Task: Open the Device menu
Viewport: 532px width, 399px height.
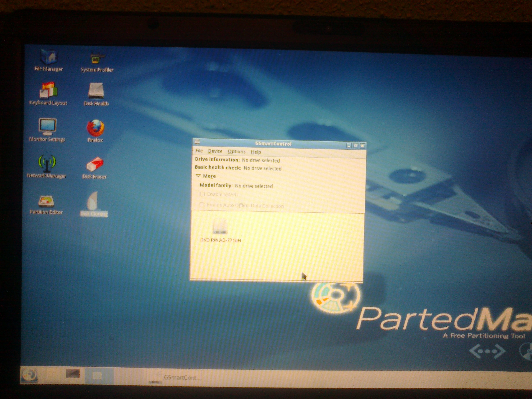Action: click(x=215, y=151)
